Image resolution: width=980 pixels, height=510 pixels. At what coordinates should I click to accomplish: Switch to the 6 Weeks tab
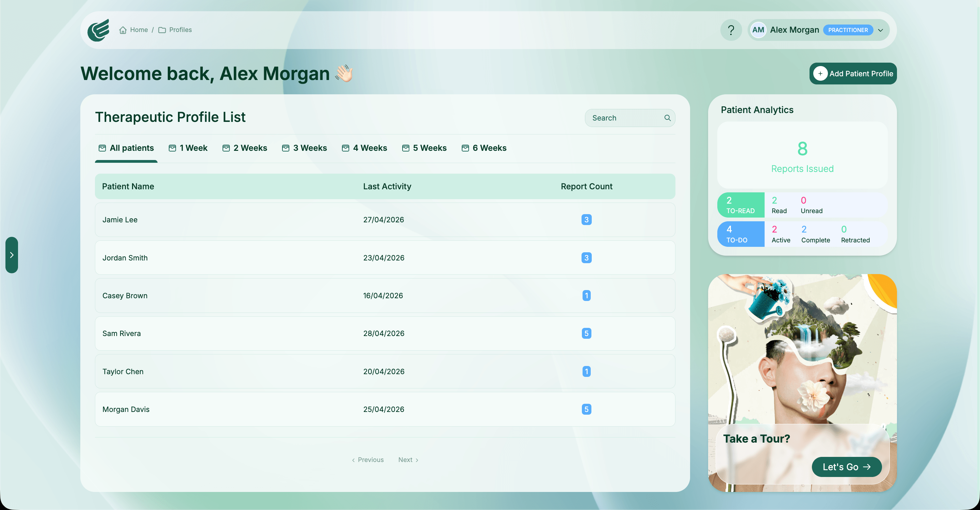pos(484,148)
